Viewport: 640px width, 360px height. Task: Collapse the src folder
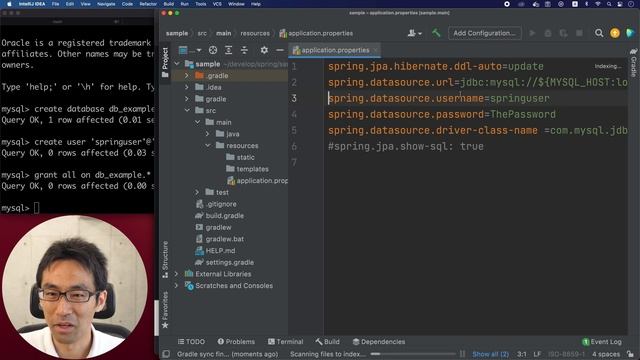[187, 111]
